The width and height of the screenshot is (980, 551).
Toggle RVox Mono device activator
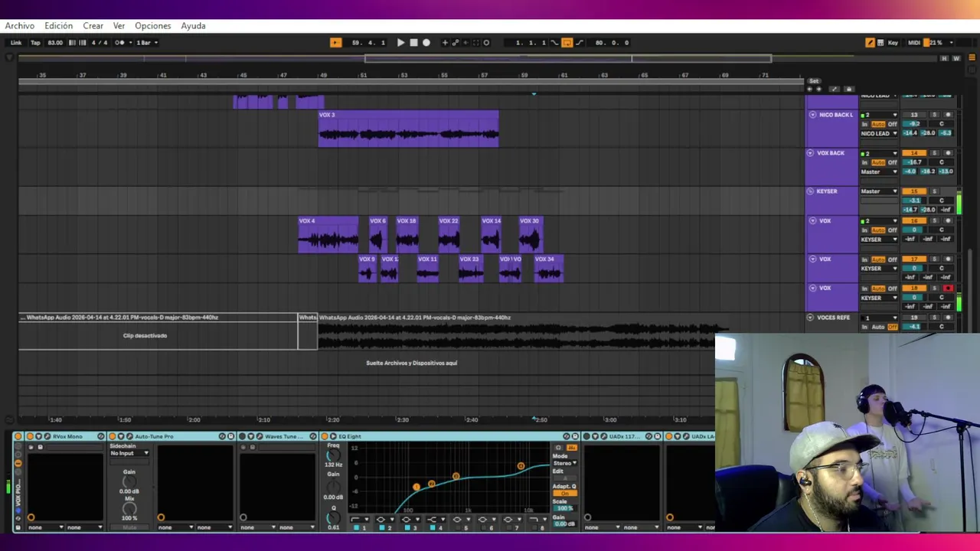(x=30, y=436)
